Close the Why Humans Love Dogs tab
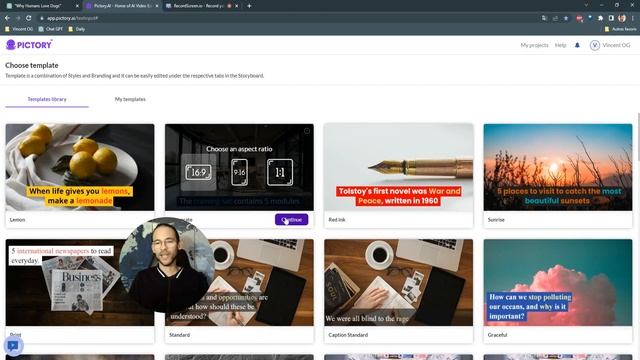This screenshot has width=640, height=360. [77, 6]
